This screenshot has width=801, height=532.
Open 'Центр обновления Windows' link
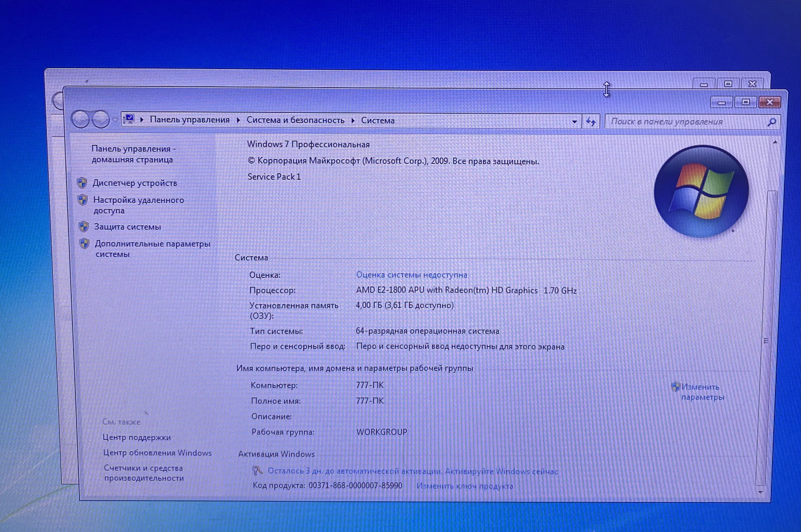157,452
